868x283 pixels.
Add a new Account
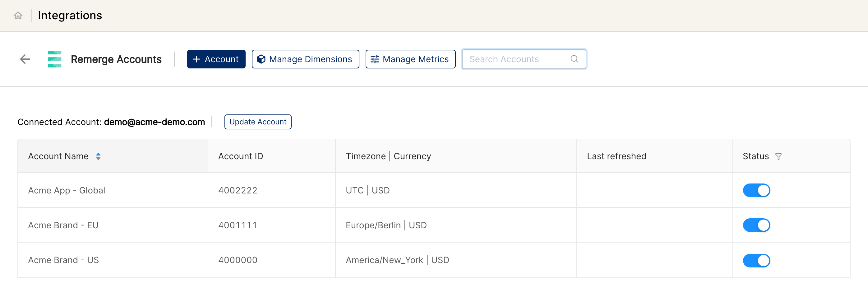pos(216,59)
